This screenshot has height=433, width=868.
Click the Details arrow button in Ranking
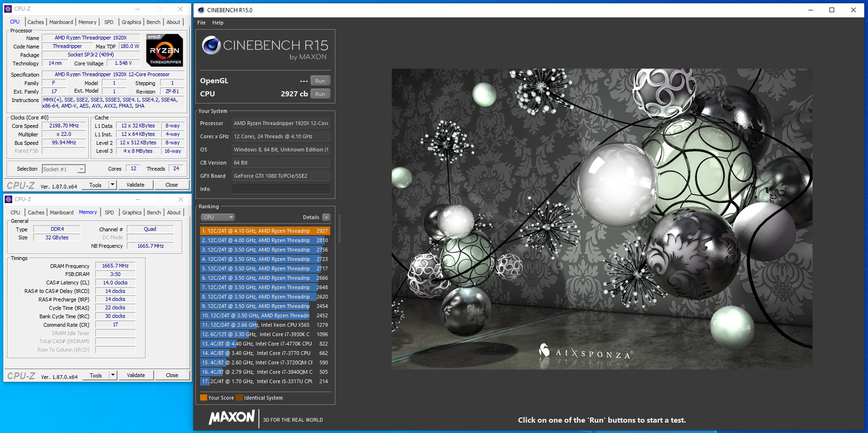point(326,217)
